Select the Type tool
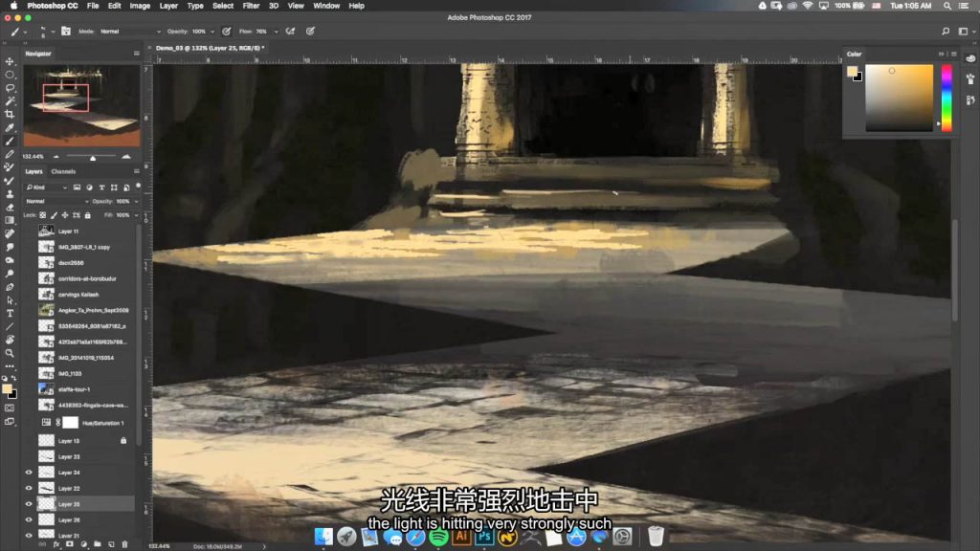The image size is (980, 551). [x=10, y=313]
